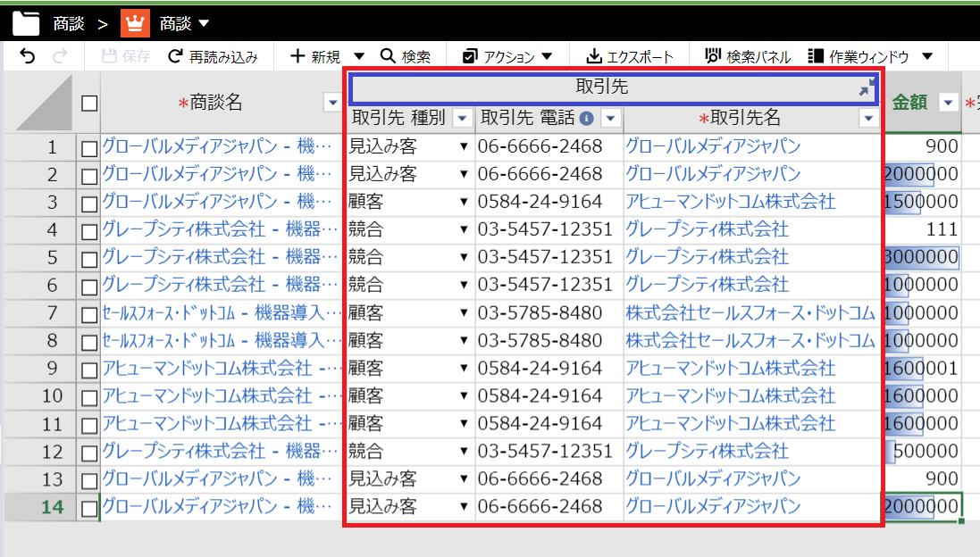Undo the last change
This screenshot has width=980, height=557.
click(28, 56)
